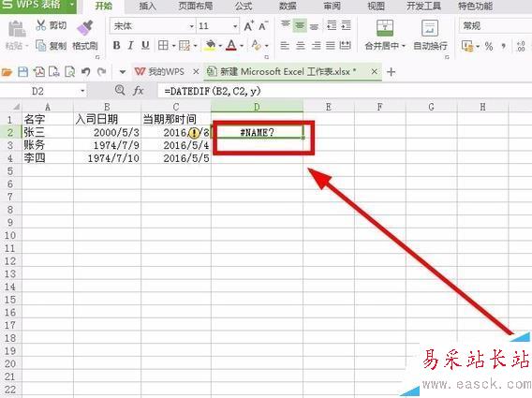Image resolution: width=532 pixels, height=398 pixels.
Task: Open the 插入 ribbon tab
Action: [148, 7]
